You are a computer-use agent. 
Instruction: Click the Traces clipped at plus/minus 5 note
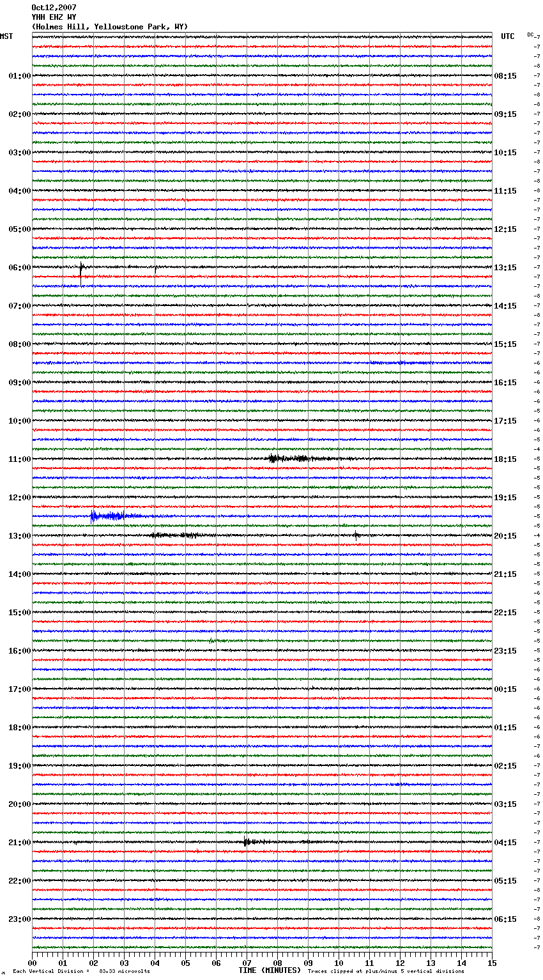tap(386, 972)
